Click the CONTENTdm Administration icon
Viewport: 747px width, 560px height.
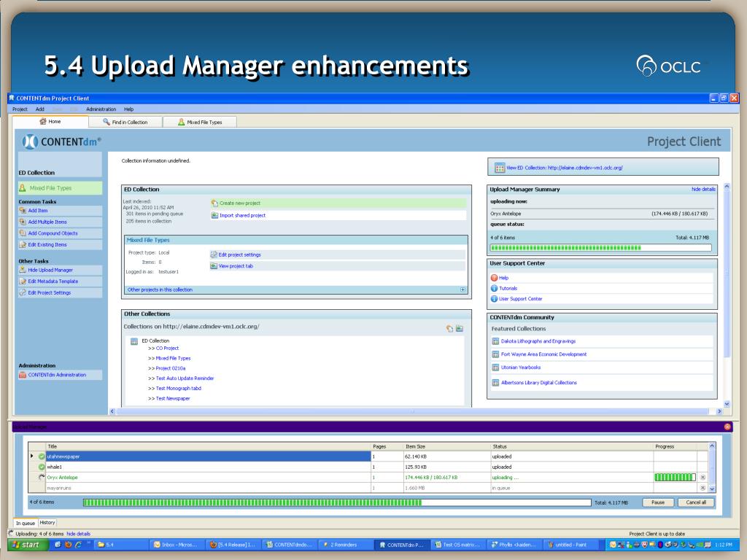tap(23, 375)
